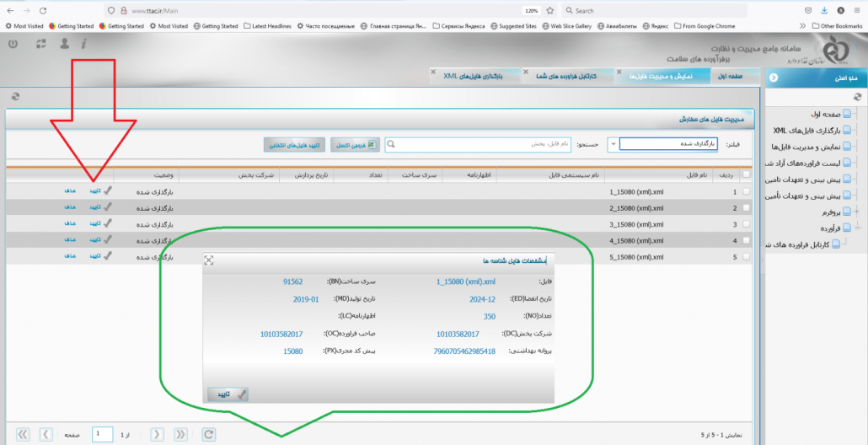Click the تایید فایل‌های انتخابی button
The height and width of the screenshot is (445, 868).
(294, 145)
